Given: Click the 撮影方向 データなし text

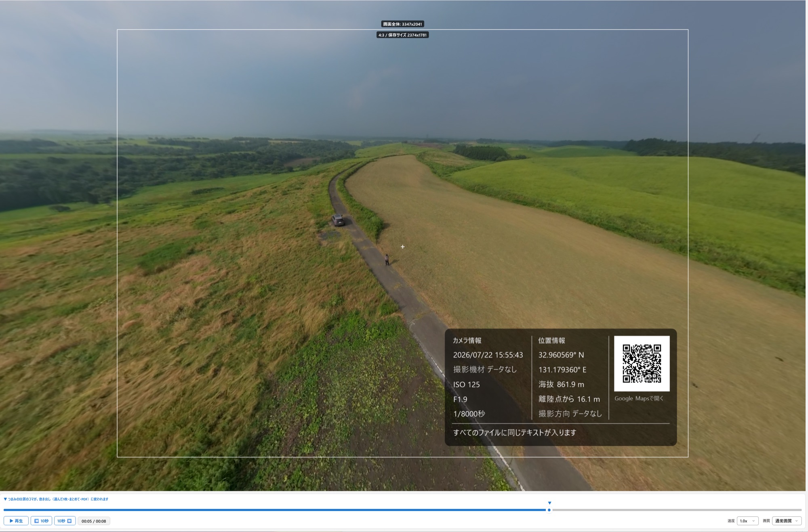Looking at the screenshot, I should [570, 414].
